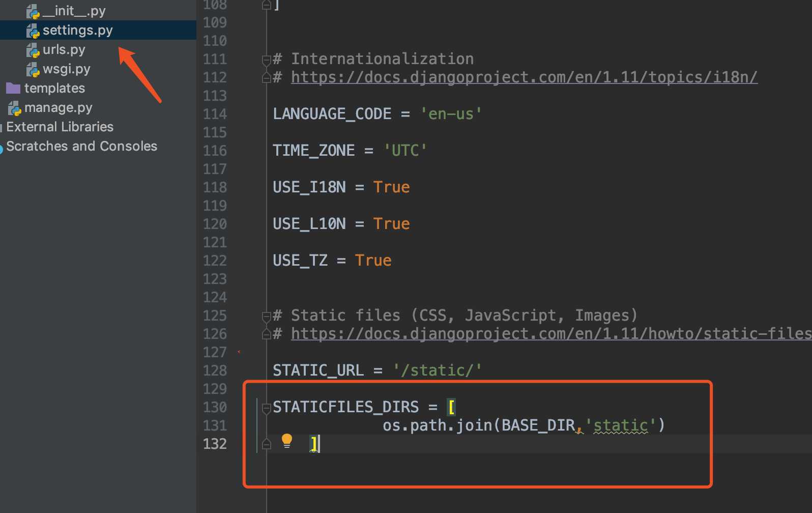Screen dimensions: 812x513
Task: Click the Scratches and Consoles icon
Action: (2, 149)
